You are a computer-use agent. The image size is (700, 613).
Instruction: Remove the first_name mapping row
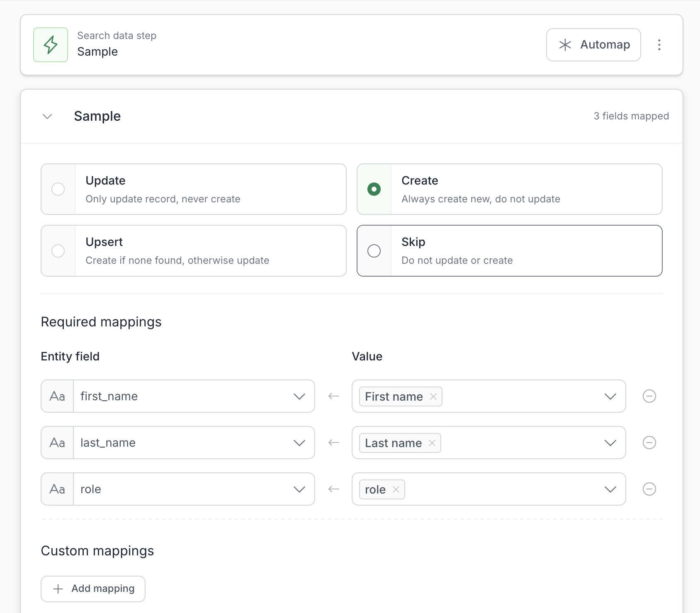[649, 396]
